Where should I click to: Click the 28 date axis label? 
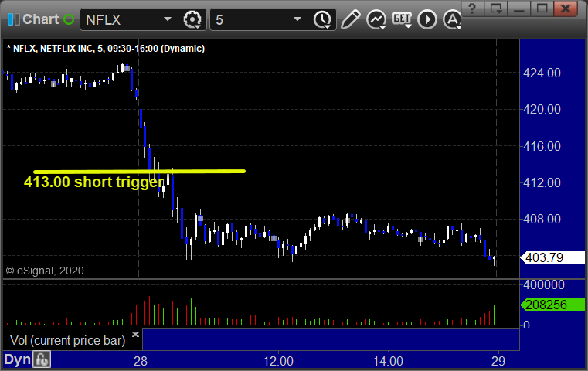pos(141,361)
